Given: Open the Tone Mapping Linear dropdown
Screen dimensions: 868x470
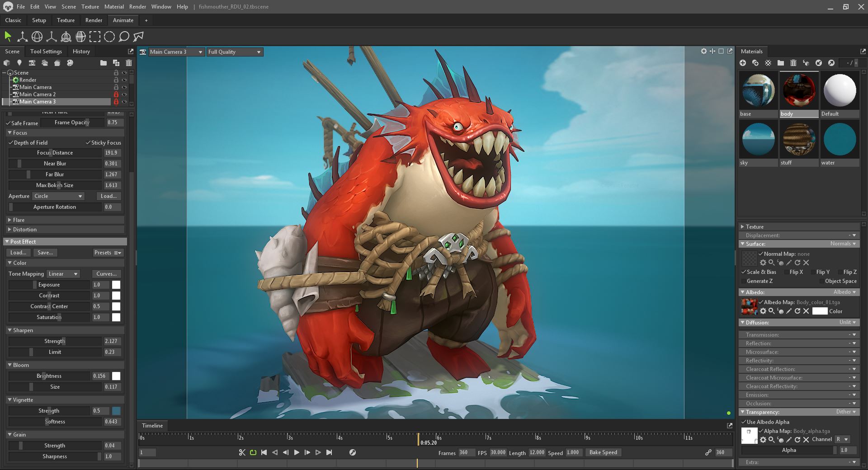Looking at the screenshot, I should pyautogui.click(x=63, y=274).
